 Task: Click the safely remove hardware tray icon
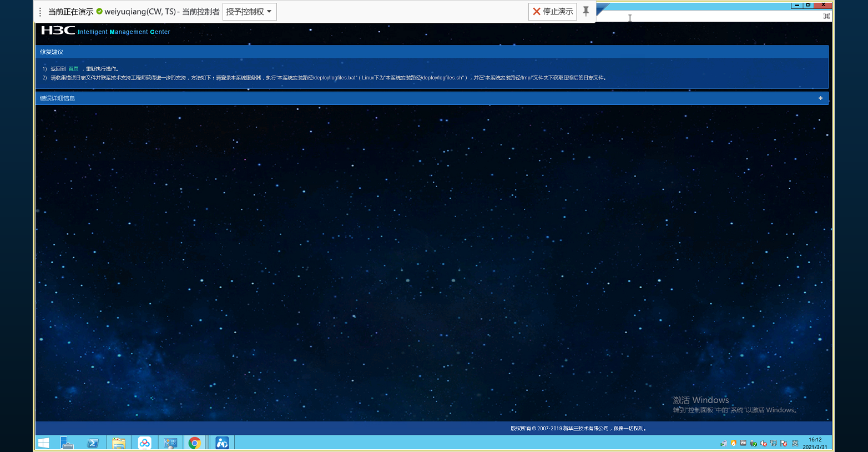(753, 443)
